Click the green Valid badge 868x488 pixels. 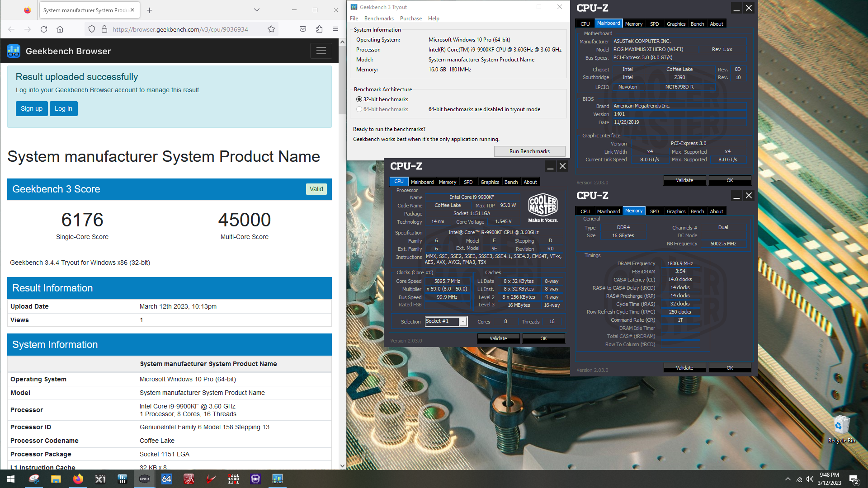point(316,189)
